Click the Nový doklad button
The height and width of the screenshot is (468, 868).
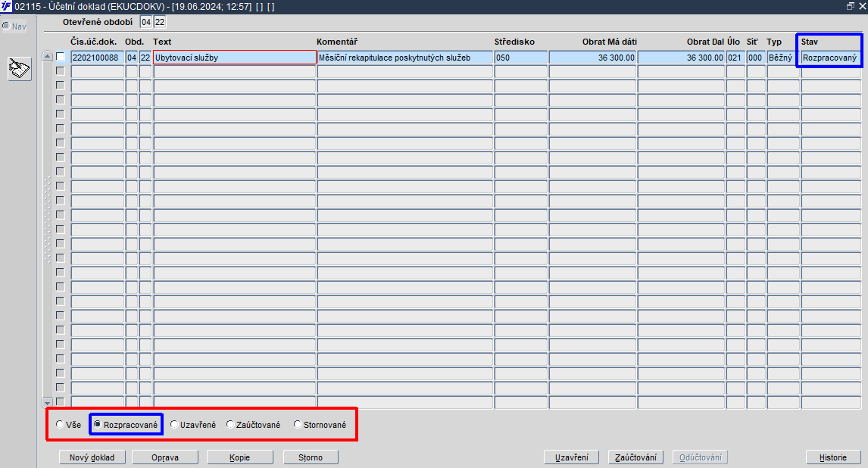(92, 457)
